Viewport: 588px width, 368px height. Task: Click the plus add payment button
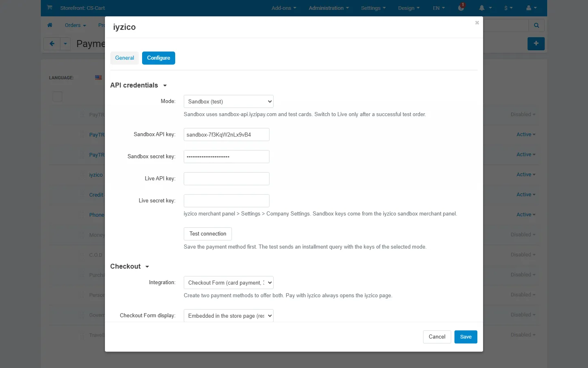[x=536, y=43]
